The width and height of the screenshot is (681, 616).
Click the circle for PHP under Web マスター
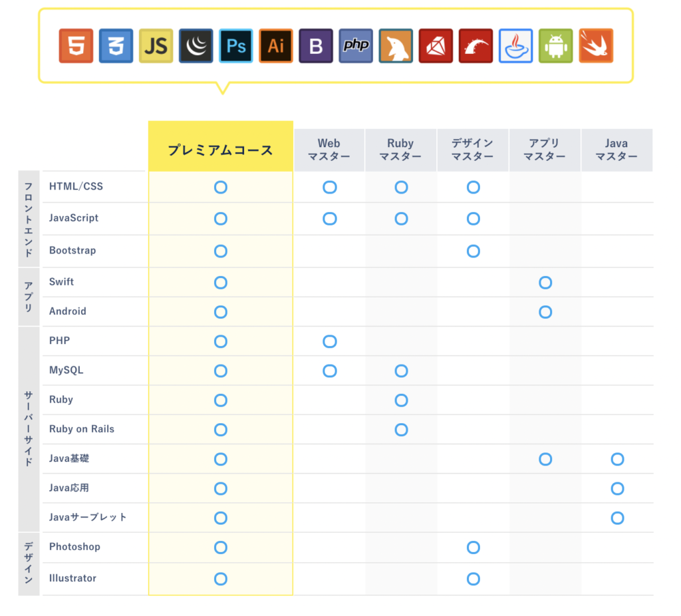point(329,341)
